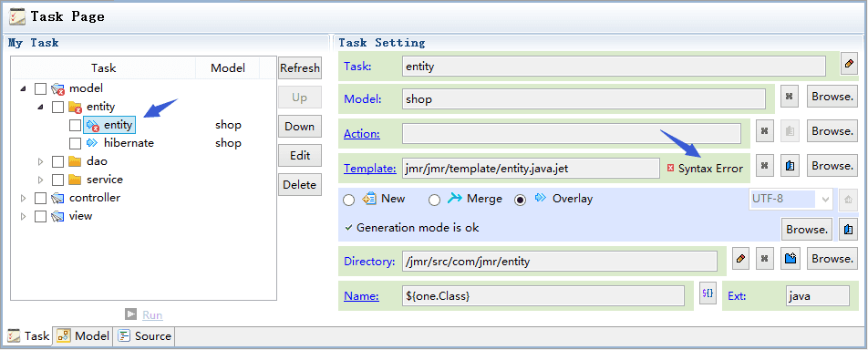Select the Merge radio option
Screen dimensions: 868x350
click(435, 201)
